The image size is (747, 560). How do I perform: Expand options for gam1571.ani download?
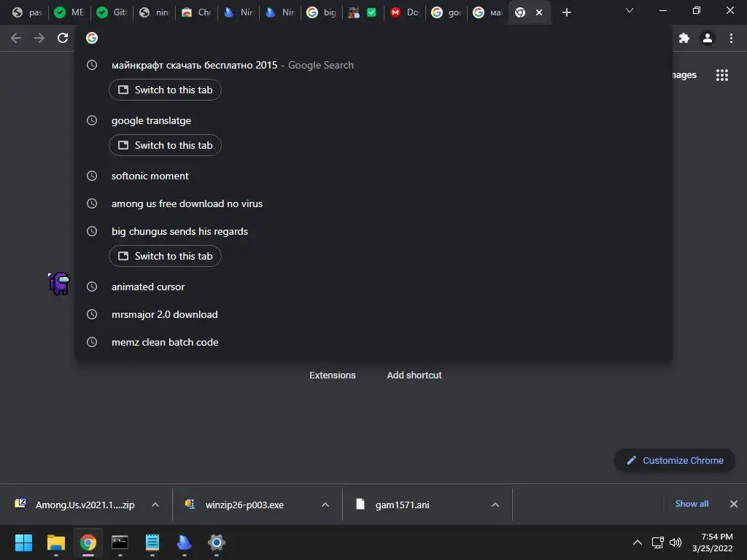click(495, 505)
